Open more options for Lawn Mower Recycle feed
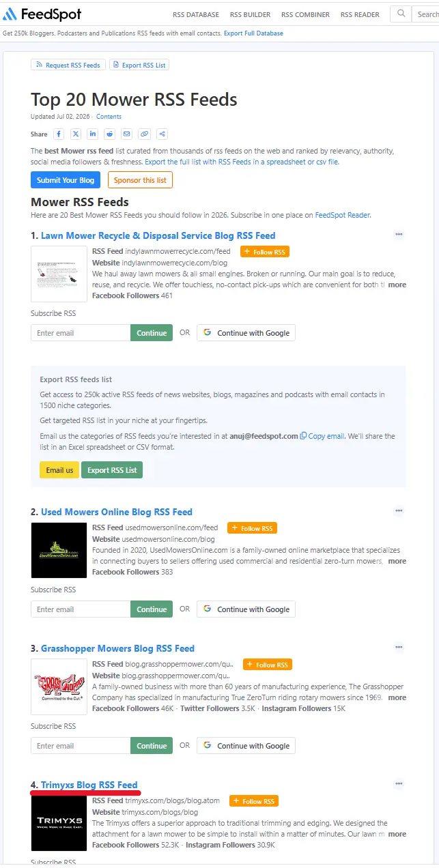 coord(399,235)
